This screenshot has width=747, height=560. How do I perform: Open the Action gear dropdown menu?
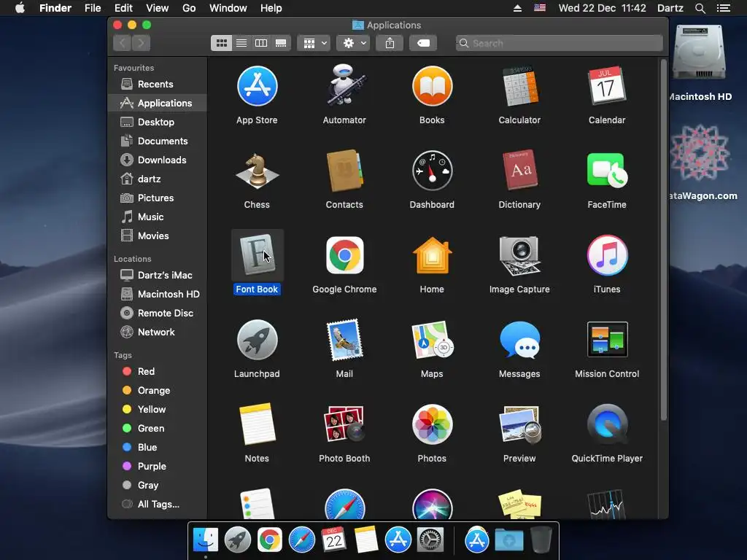(354, 43)
